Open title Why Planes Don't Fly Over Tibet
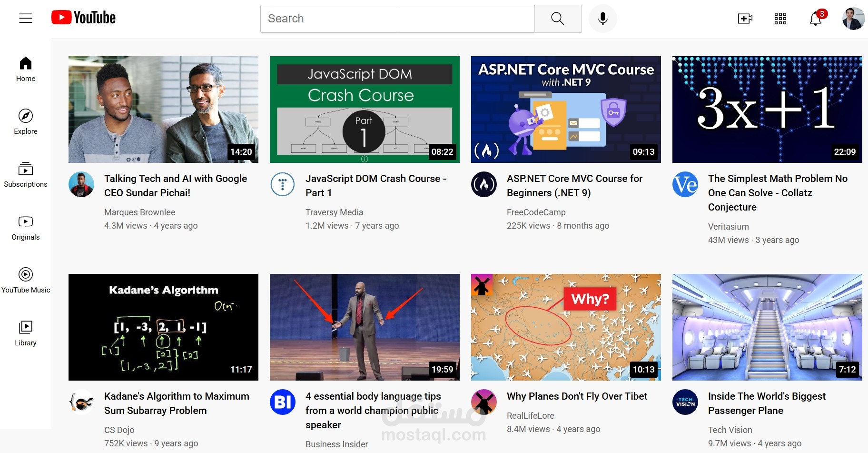 (x=577, y=396)
